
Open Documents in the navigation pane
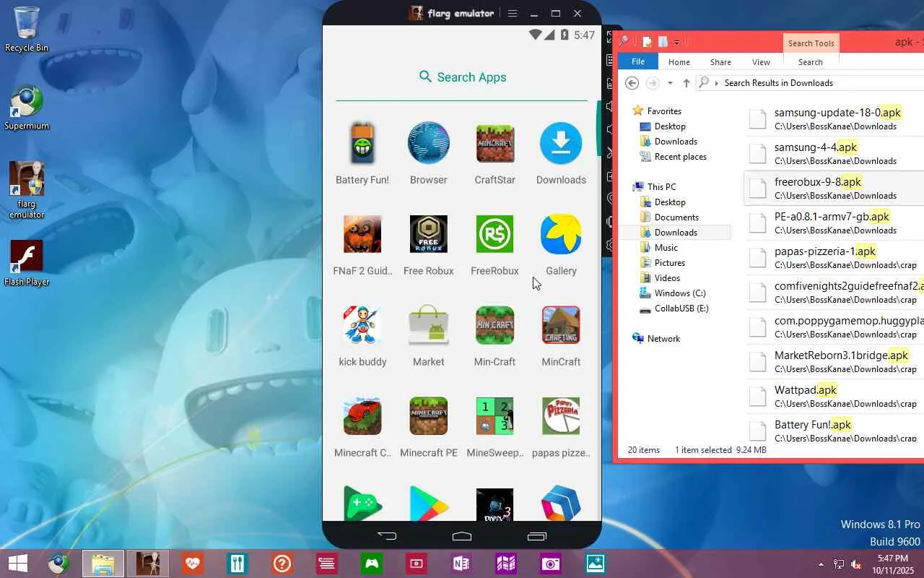[676, 217]
